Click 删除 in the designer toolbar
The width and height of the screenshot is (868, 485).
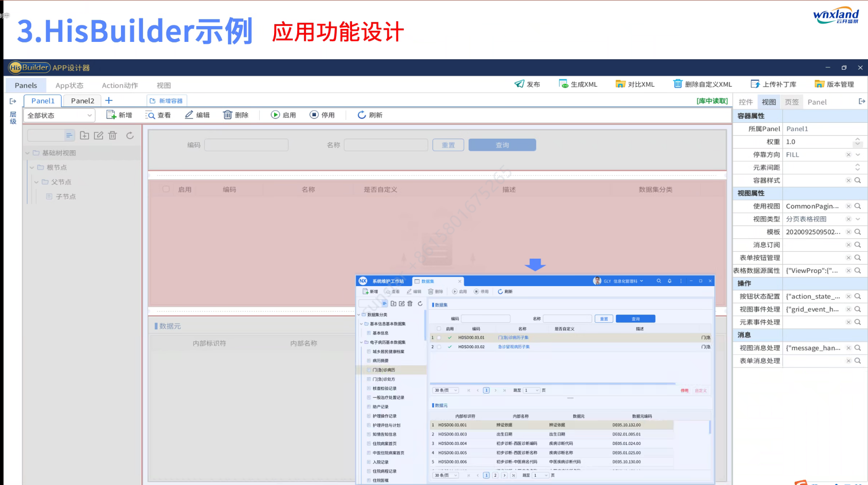[x=236, y=115]
